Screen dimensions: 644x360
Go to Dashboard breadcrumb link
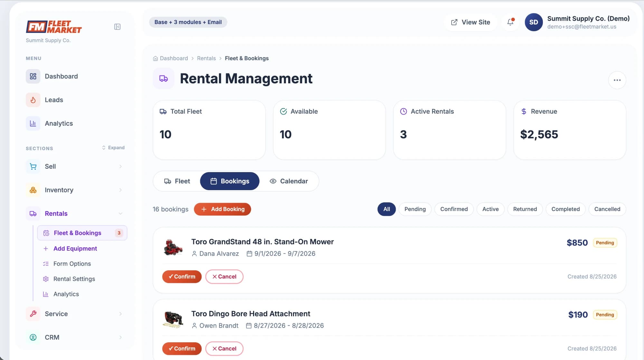coord(174,58)
